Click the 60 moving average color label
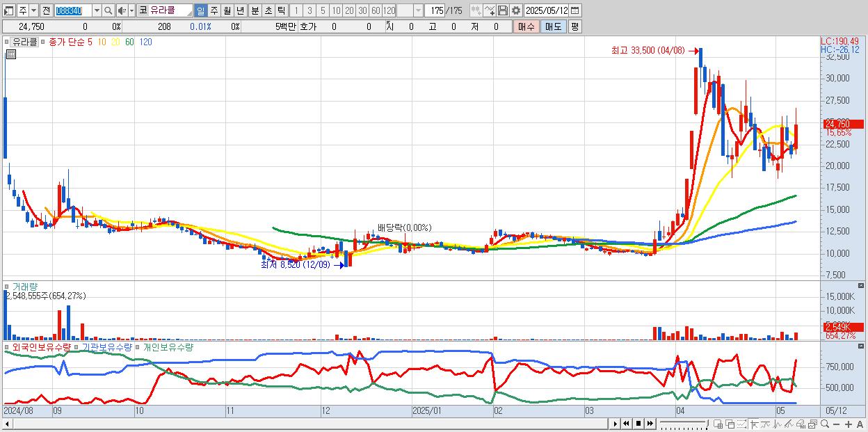 (x=129, y=42)
